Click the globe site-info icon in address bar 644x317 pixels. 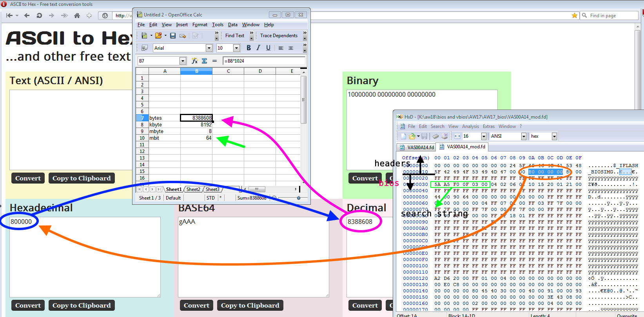tap(105, 16)
